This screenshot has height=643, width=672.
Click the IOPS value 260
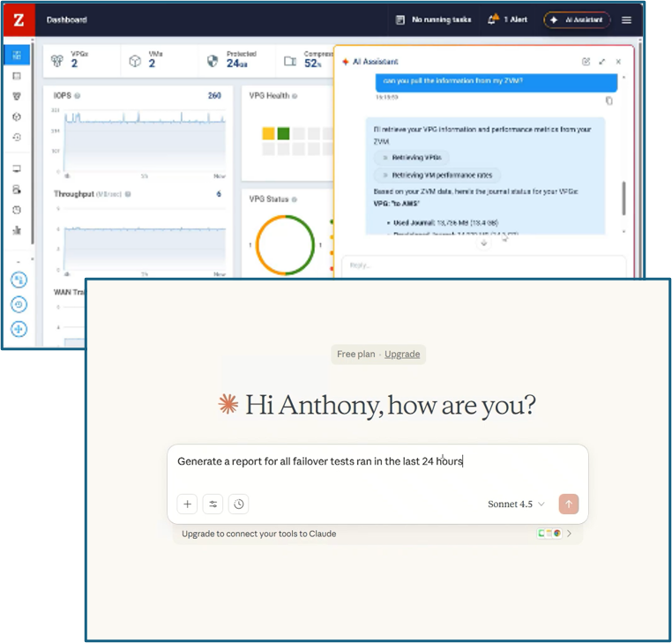coord(214,95)
